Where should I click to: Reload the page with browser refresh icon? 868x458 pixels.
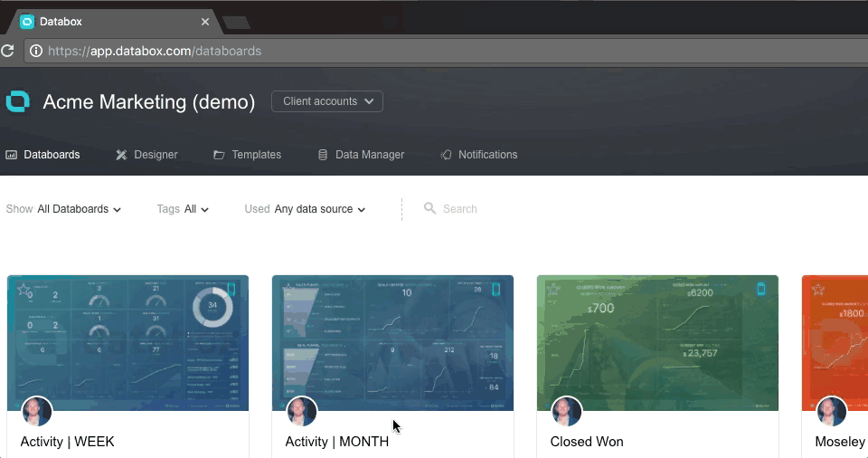(7, 51)
